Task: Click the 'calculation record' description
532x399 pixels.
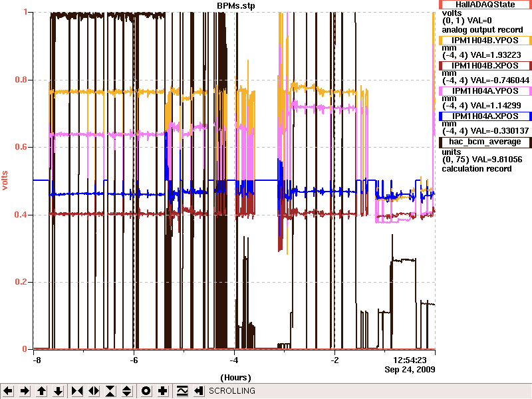Action: tap(477, 169)
